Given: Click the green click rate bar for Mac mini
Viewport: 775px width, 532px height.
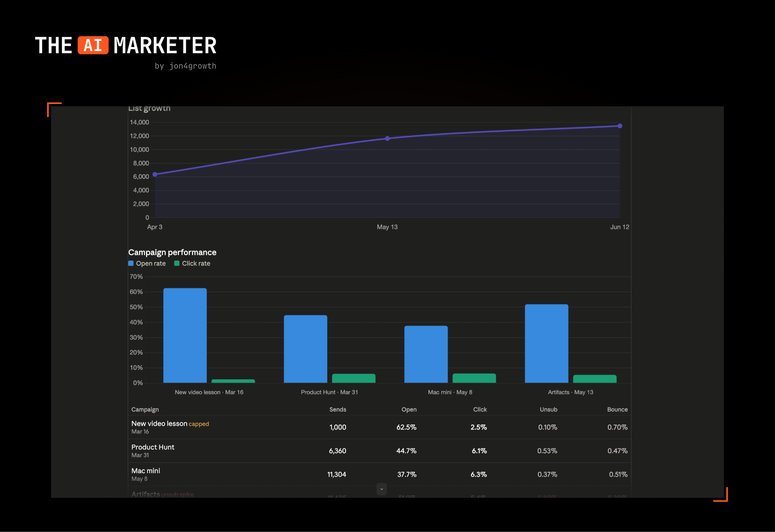Looking at the screenshot, I should pyautogui.click(x=474, y=378).
